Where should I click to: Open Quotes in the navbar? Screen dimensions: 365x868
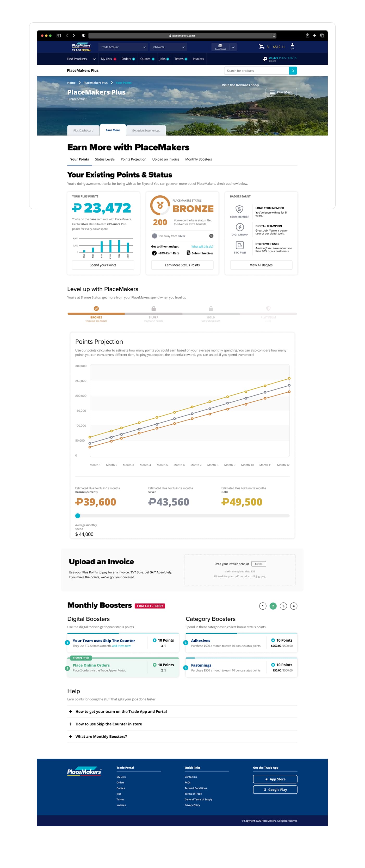tap(147, 59)
